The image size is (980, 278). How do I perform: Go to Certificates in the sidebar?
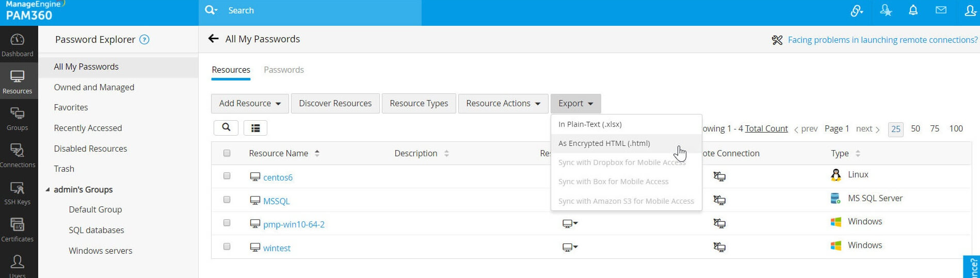tap(17, 230)
